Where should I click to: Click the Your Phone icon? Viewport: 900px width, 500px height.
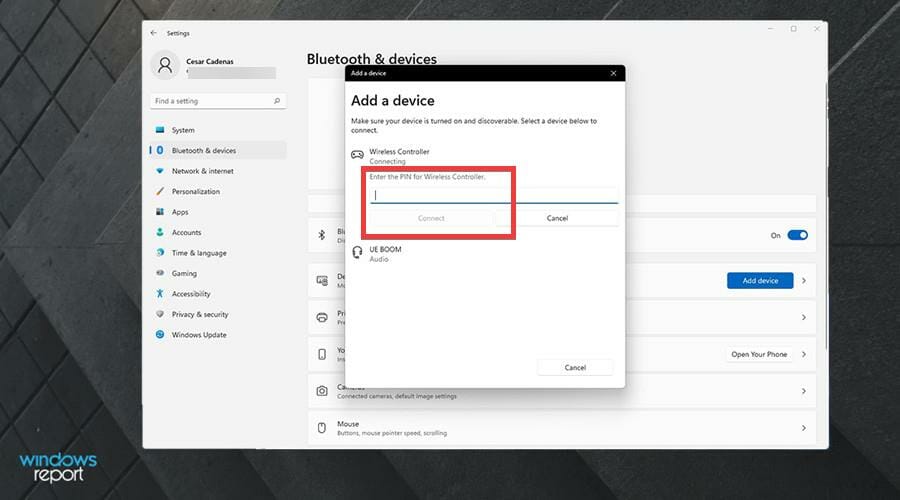(322, 354)
